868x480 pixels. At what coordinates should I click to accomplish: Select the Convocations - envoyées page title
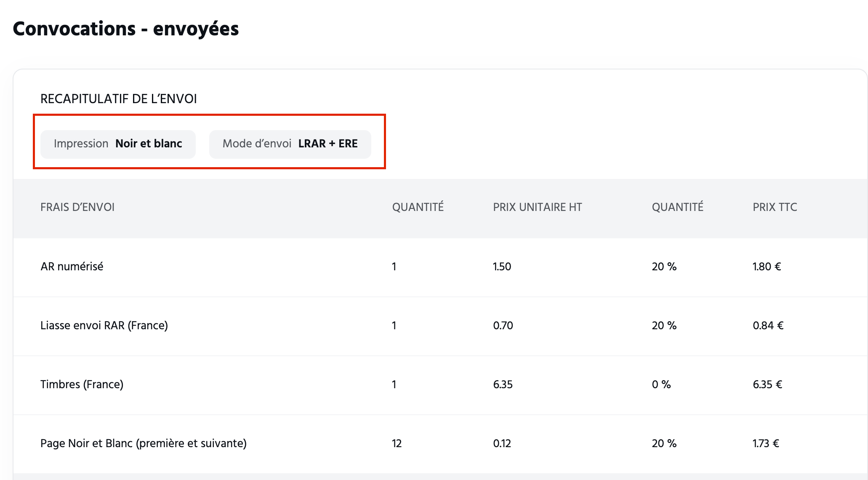click(126, 29)
